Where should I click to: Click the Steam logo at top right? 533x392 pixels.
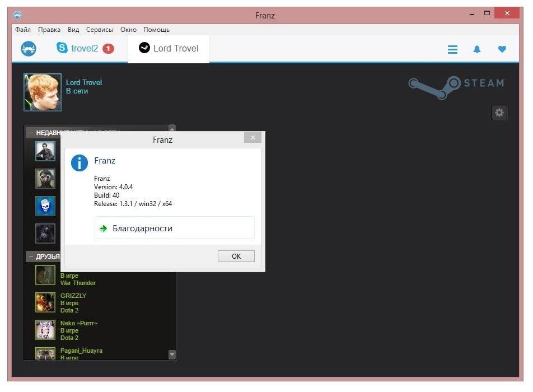[457, 87]
